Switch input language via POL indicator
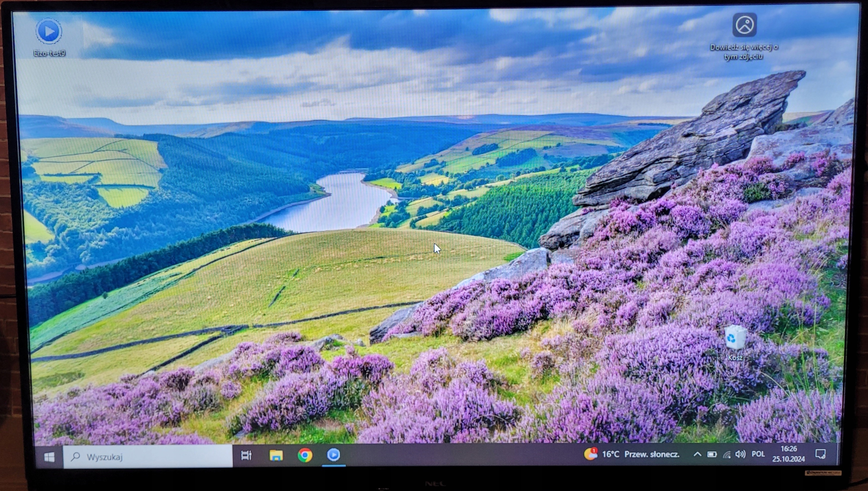This screenshot has width=868, height=491. 758,454
